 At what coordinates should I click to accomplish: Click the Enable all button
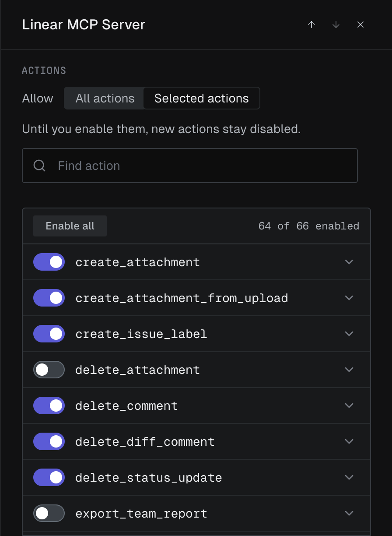click(x=70, y=226)
